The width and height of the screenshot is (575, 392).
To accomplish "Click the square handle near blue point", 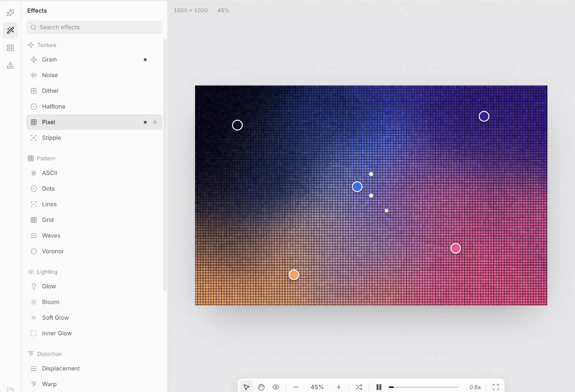I will (x=386, y=211).
